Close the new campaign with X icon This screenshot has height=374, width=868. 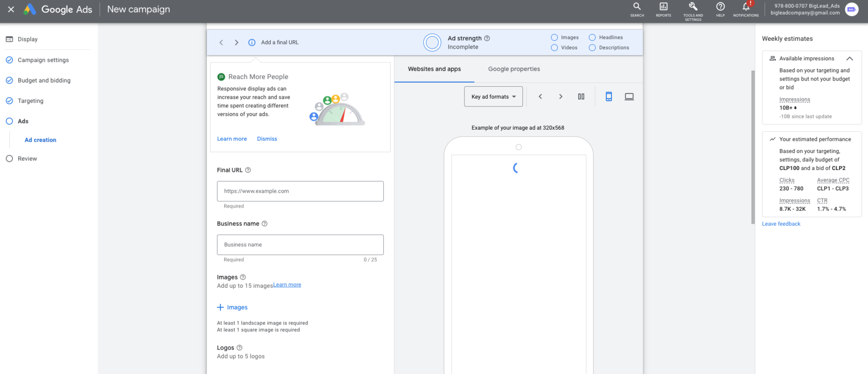[11, 9]
